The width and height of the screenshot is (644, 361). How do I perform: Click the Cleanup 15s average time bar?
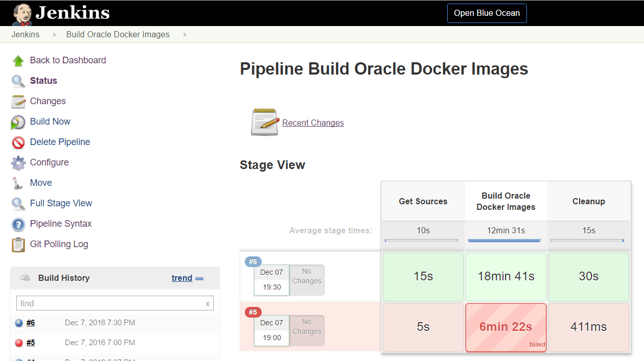(587, 240)
